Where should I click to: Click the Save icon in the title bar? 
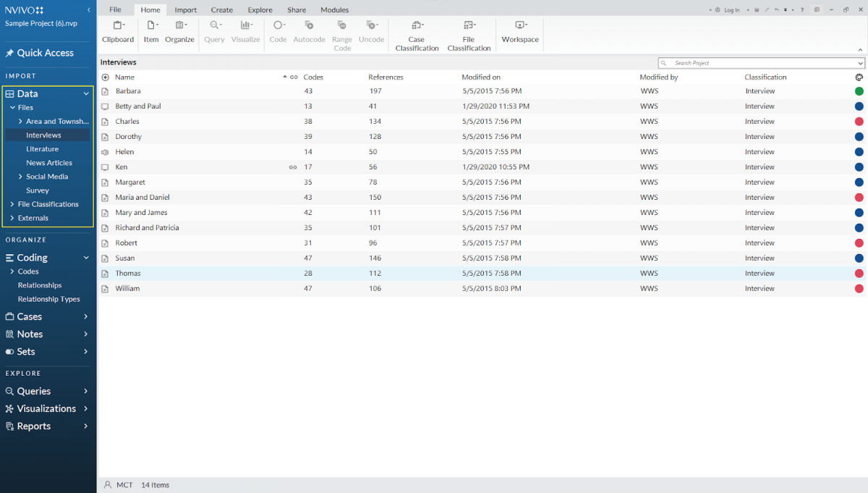point(757,9)
